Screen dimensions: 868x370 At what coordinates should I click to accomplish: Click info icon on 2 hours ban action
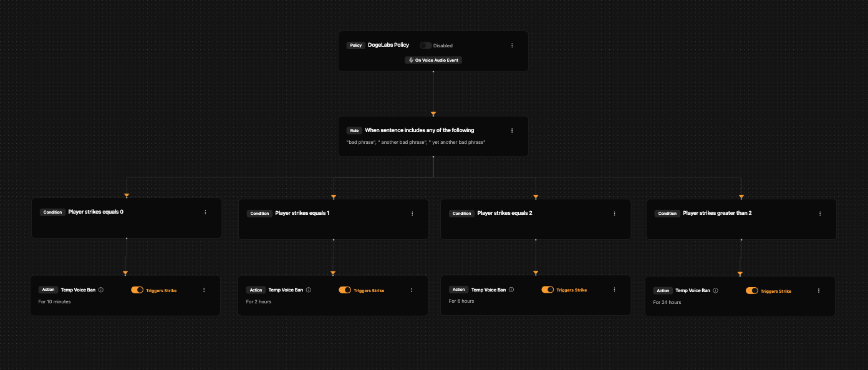(309, 290)
